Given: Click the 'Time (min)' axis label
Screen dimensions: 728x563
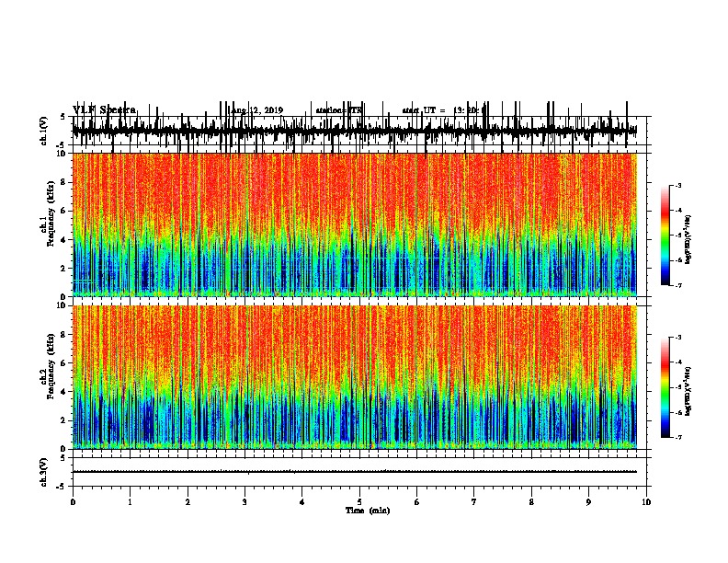Looking at the screenshot, I should coord(368,511).
